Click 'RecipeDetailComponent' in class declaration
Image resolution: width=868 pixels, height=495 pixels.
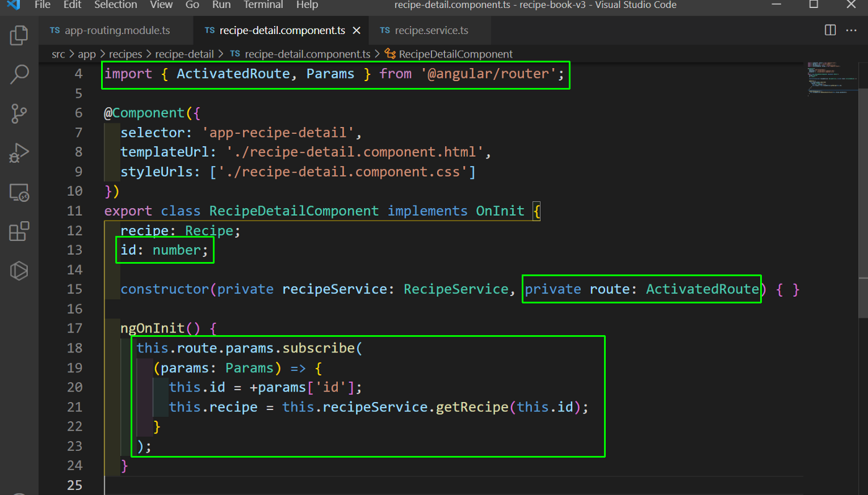[x=294, y=211]
